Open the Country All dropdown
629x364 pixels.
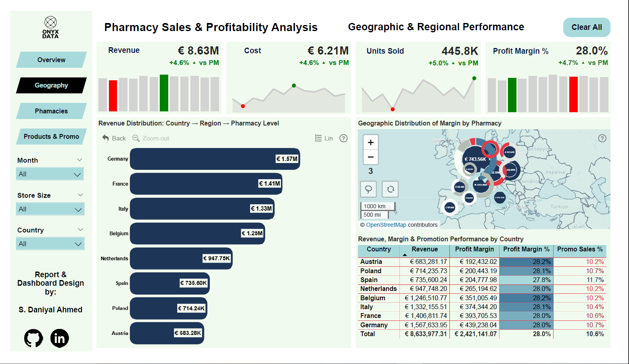[50, 244]
